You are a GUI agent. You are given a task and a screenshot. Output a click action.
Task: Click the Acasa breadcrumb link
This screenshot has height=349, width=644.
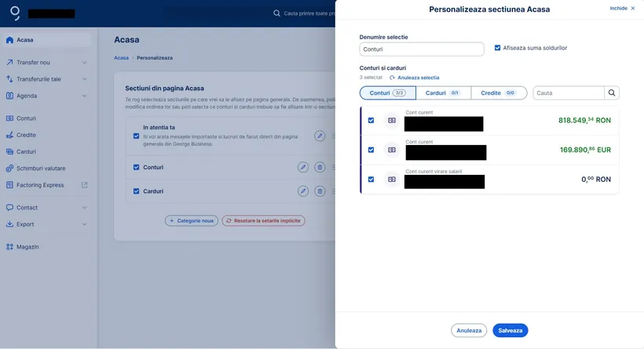click(121, 58)
